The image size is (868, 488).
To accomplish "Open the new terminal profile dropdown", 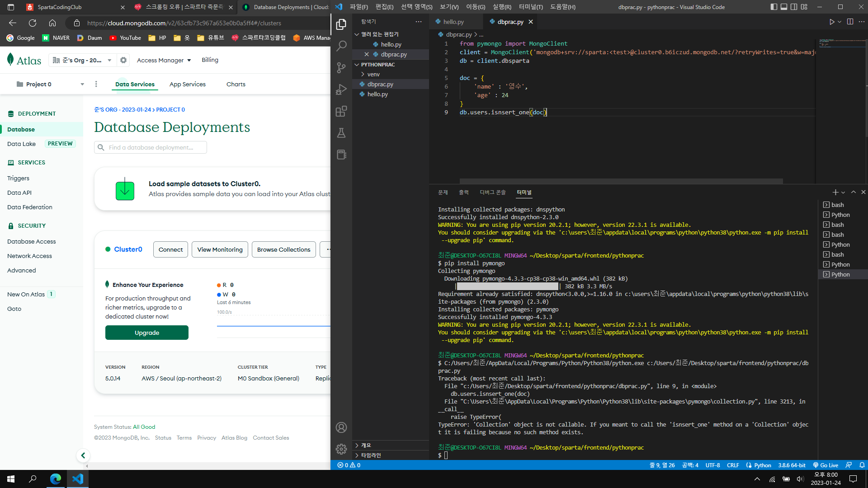I will point(843,192).
